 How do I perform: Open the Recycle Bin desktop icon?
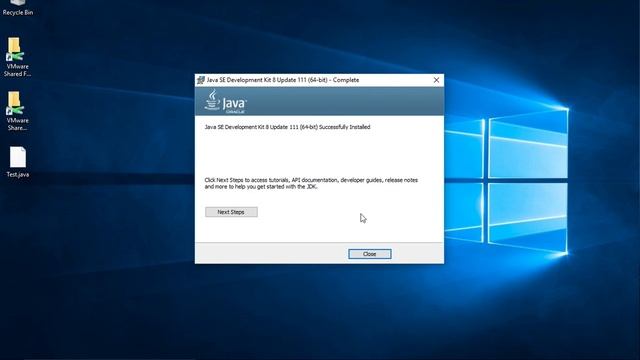click(x=18, y=7)
